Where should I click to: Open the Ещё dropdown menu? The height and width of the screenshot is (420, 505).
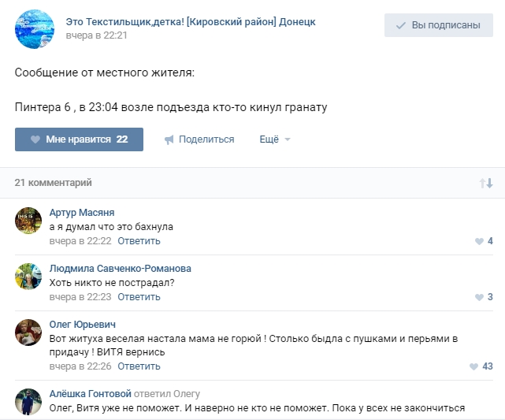coord(275,139)
